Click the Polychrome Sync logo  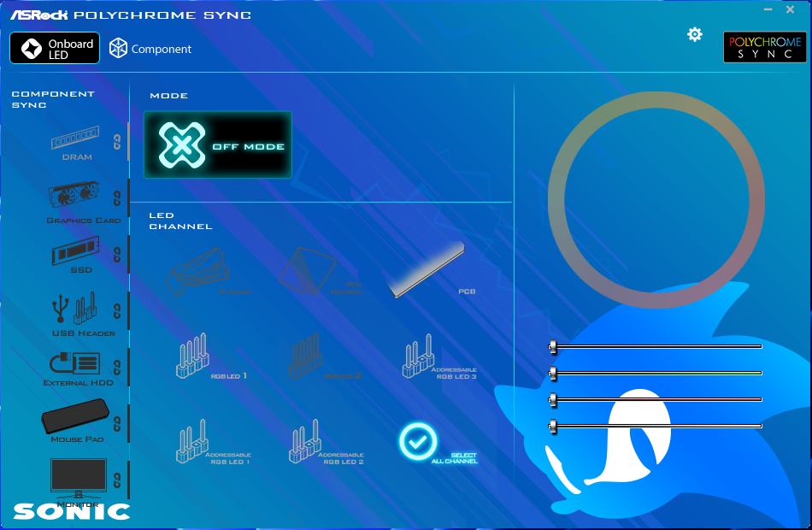pos(764,47)
